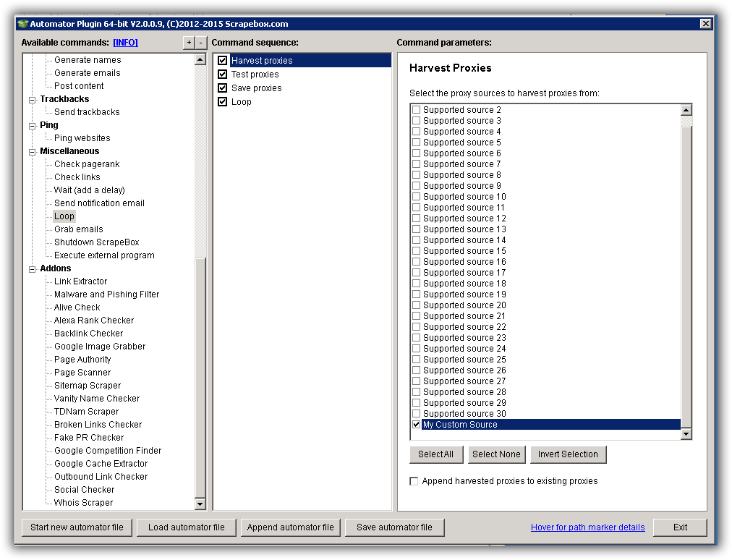Open the INFO link

coord(125,43)
